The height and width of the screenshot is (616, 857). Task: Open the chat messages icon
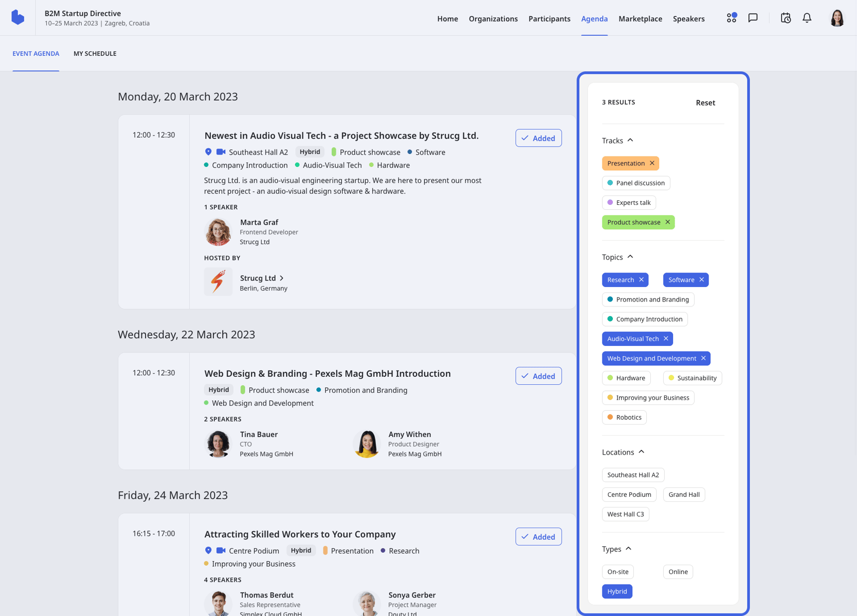(x=753, y=18)
